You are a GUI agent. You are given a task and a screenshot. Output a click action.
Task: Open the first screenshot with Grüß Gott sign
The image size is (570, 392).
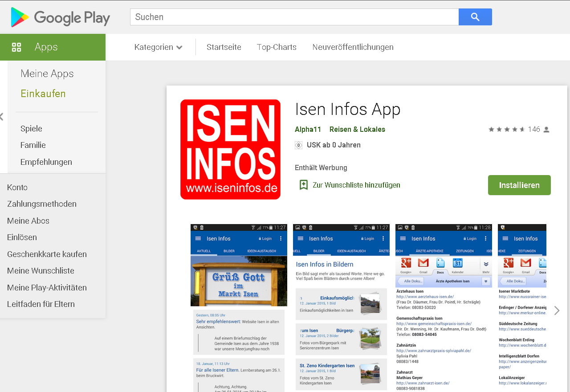click(239, 308)
